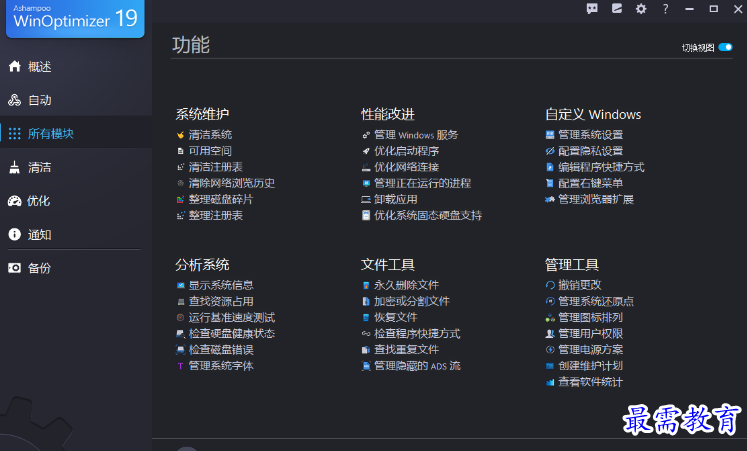Screen dimensions: 747x451
Task: Click the 检查程序快捷方式 link icon
Action: tap(366, 334)
